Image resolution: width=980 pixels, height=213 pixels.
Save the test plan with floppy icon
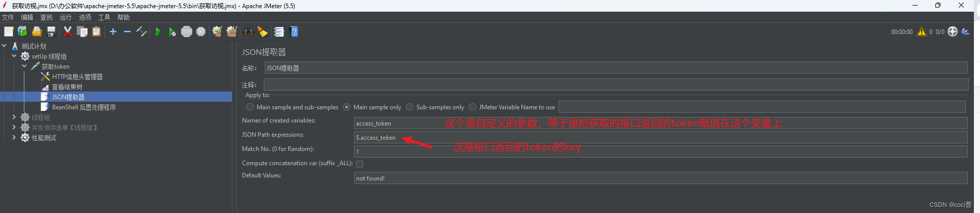click(x=51, y=32)
